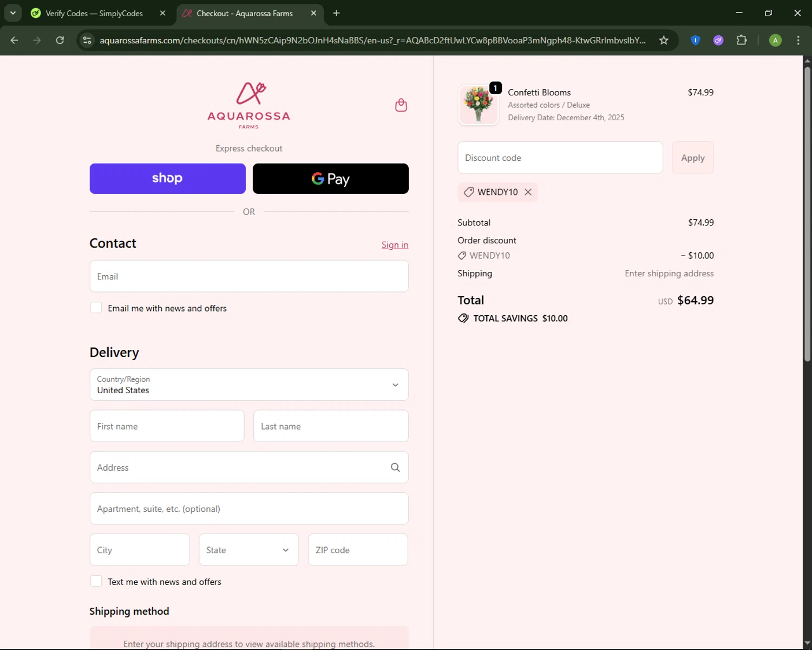This screenshot has width=812, height=650.
Task: Reload the checkout page
Action: click(60, 40)
